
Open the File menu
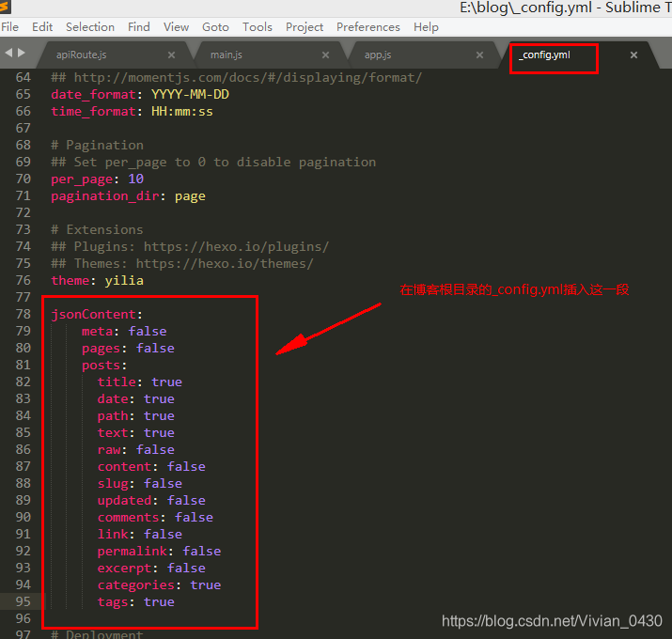[9, 27]
